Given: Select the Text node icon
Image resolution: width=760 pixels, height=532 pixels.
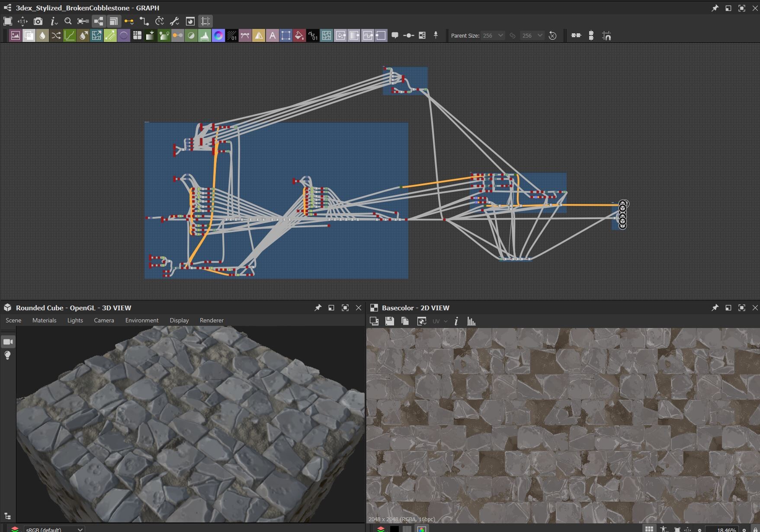Looking at the screenshot, I should pyautogui.click(x=273, y=35).
